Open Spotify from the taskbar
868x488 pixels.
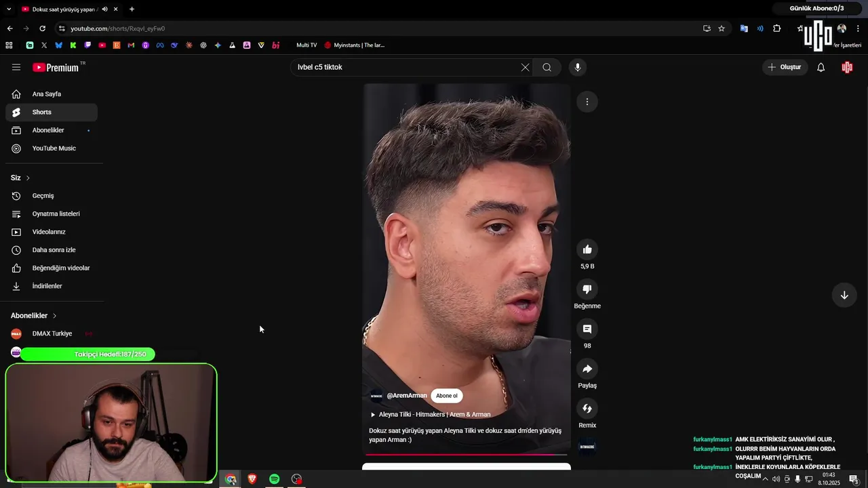[274, 479]
